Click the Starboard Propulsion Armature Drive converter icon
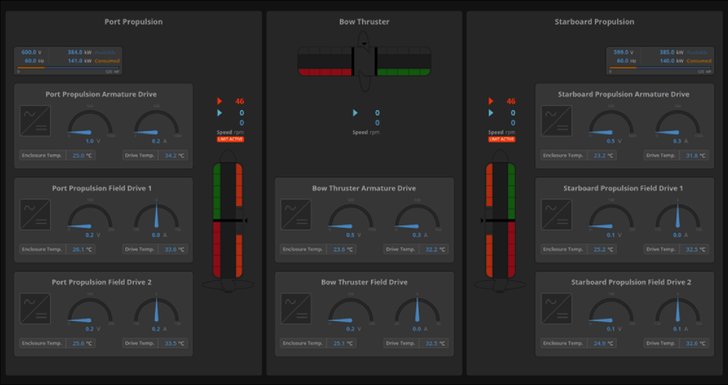Screen dimensions: 728x385 click(557, 121)
